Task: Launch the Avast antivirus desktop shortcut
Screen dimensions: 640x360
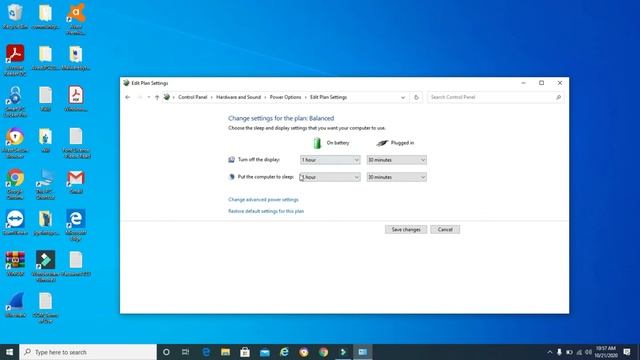Action: pyautogui.click(x=76, y=19)
